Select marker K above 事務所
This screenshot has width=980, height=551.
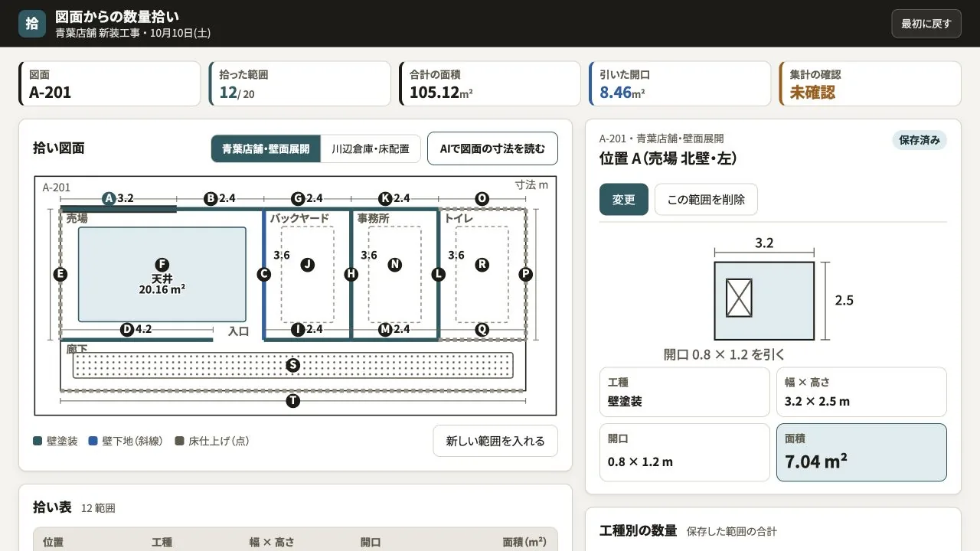(385, 198)
